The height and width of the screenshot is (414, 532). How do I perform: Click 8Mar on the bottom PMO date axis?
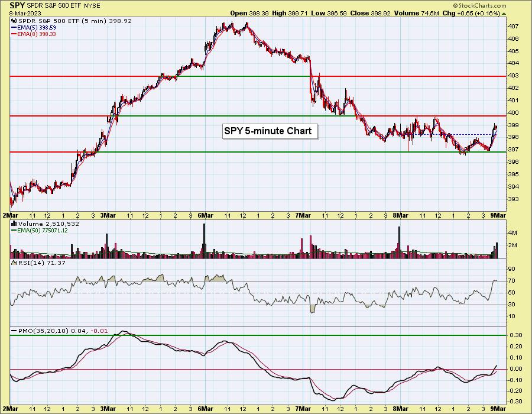coord(400,408)
